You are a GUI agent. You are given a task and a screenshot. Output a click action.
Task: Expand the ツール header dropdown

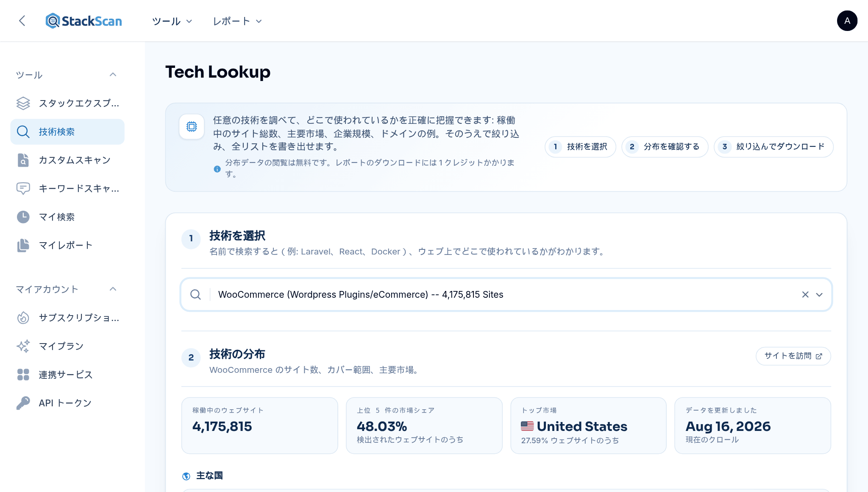[x=172, y=21]
